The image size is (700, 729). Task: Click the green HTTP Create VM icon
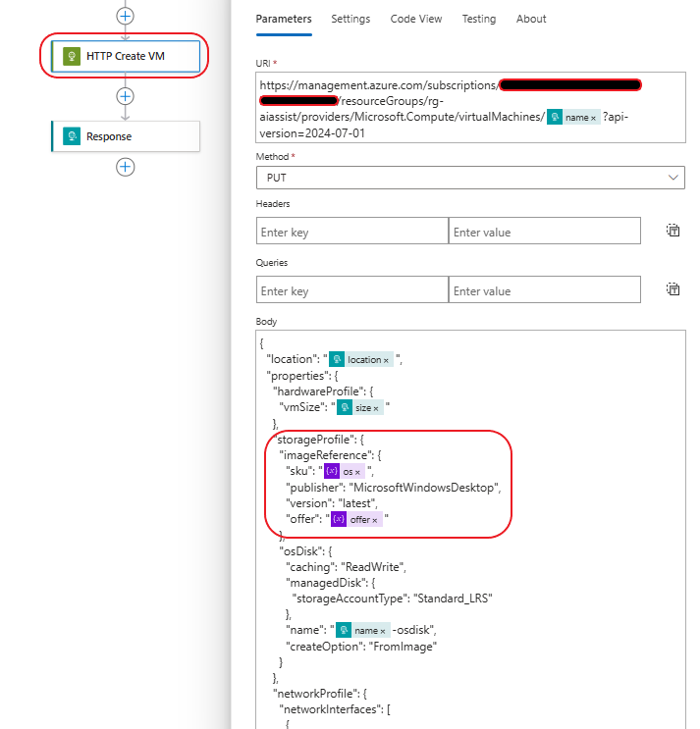72,56
